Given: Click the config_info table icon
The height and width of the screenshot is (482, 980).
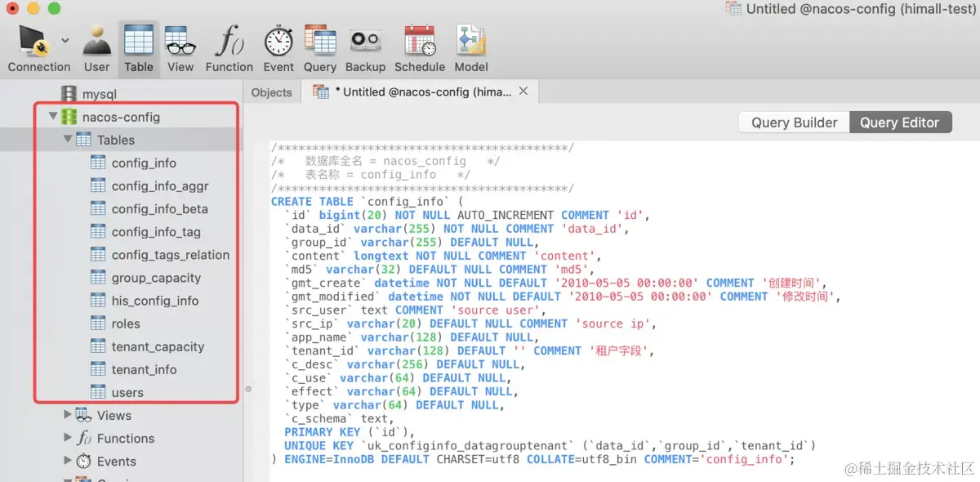Looking at the screenshot, I should (x=98, y=163).
